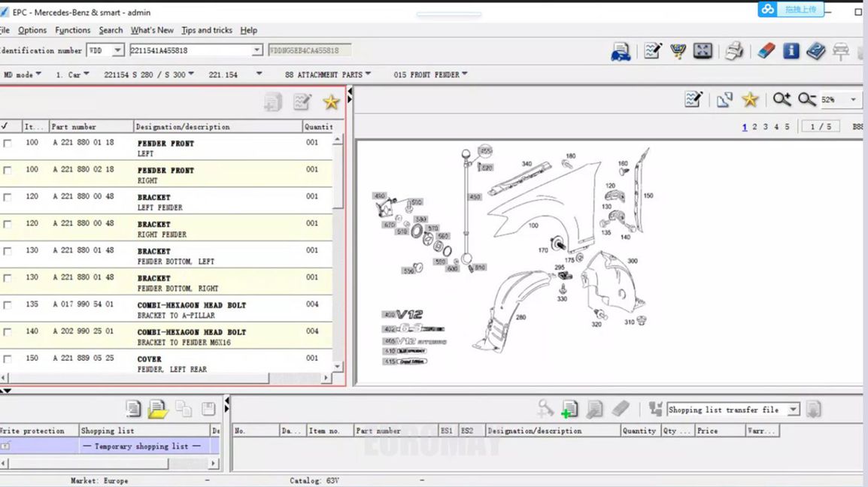Open the Options menu
This screenshot has height=487, width=868.
pyautogui.click(x=32, y=30)
